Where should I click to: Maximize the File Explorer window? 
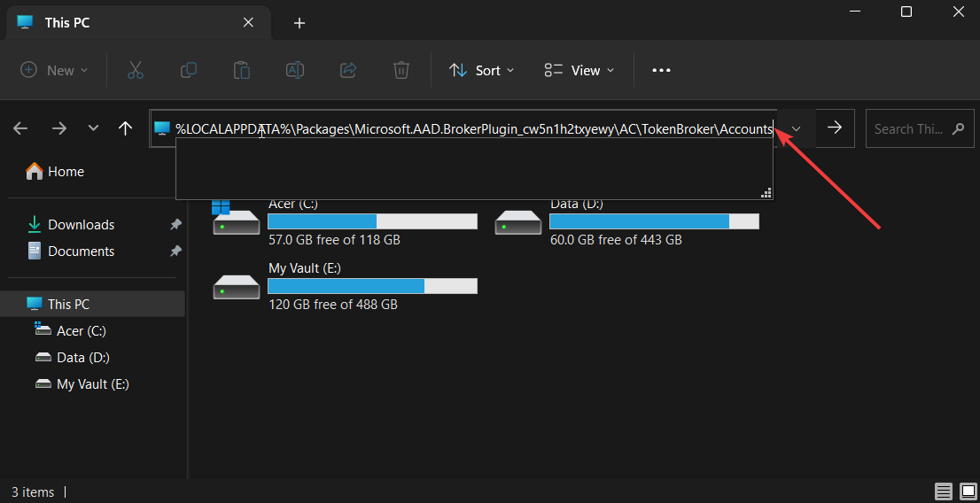906,12
